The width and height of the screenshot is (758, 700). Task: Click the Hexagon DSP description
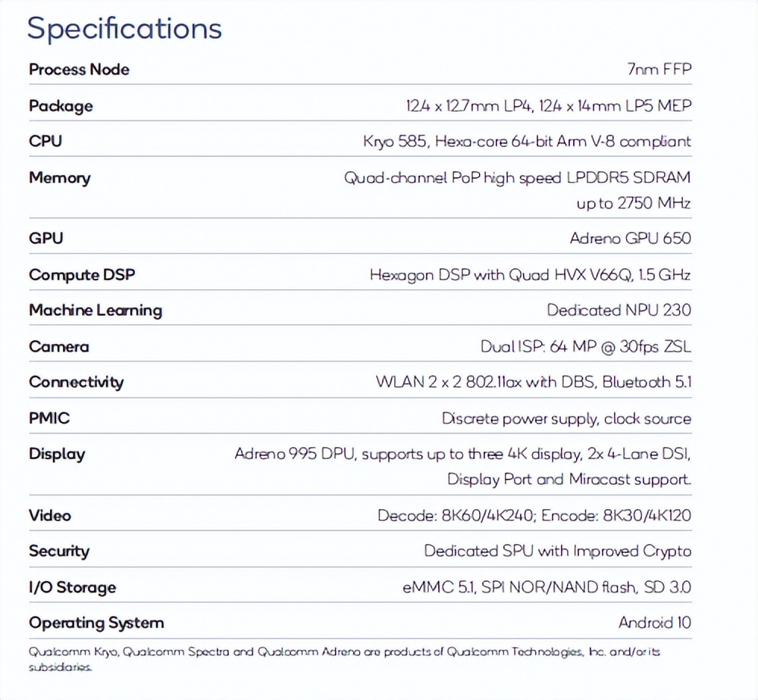(530, 275)
